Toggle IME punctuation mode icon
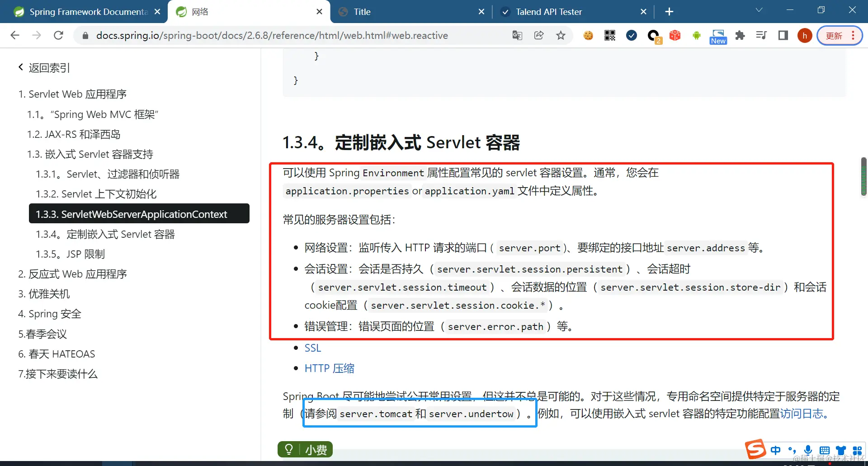Screen dimensions: 868x466 click(x=792, y=450)
